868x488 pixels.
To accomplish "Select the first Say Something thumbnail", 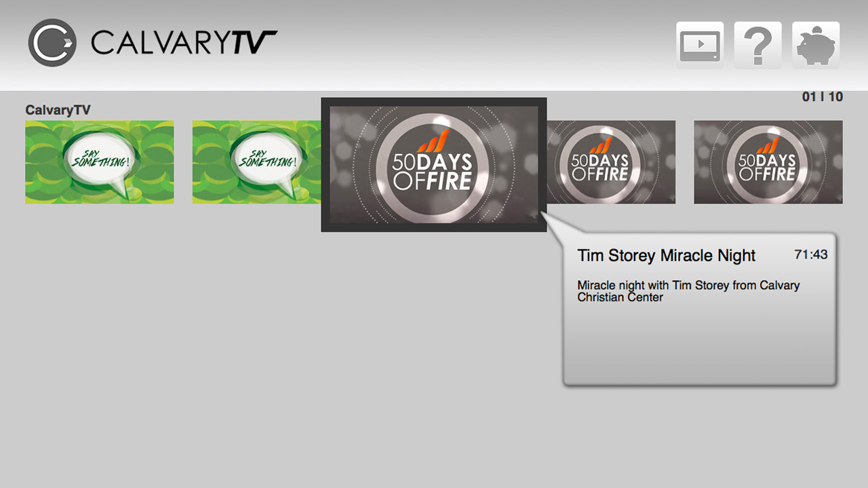I will coord(100,162).
